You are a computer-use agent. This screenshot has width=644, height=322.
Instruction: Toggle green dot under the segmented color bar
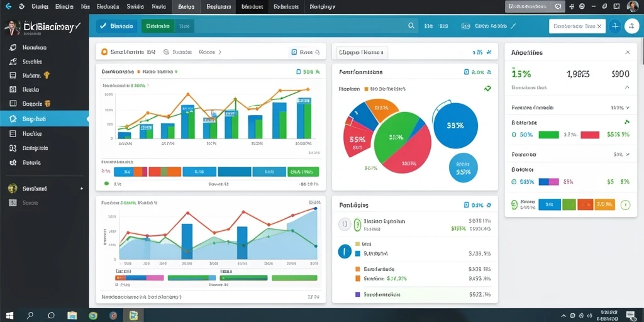click(x=107, y=184)
